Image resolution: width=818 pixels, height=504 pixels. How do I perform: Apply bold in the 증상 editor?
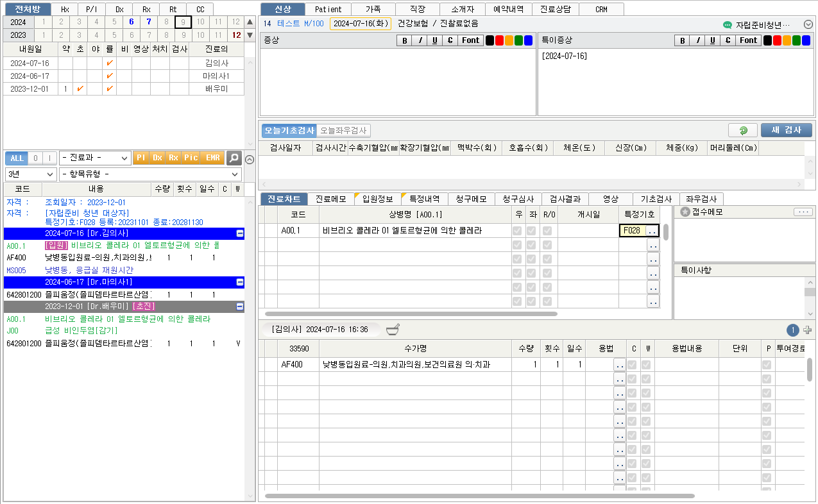pos(404,40)
